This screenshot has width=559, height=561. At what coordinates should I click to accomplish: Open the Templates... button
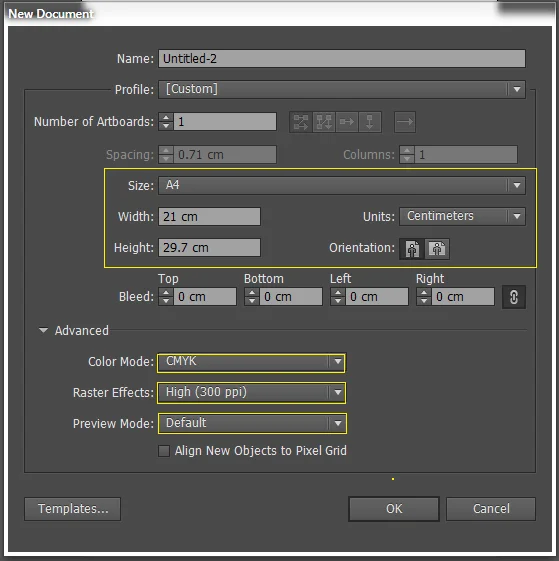click(73, 509)
